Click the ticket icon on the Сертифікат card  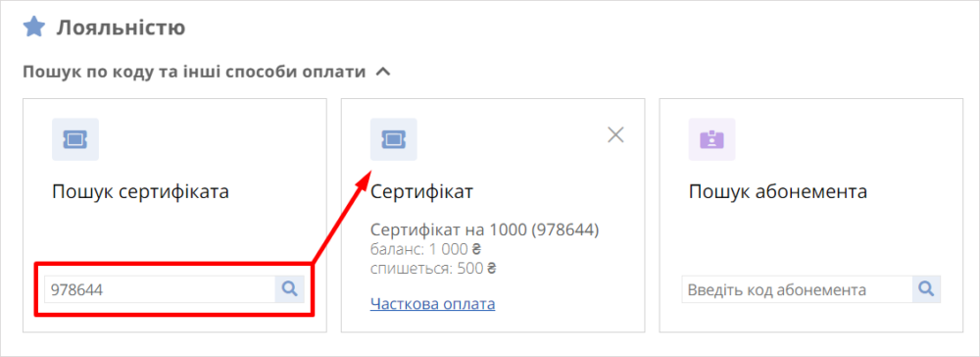[x=394, y=139]
